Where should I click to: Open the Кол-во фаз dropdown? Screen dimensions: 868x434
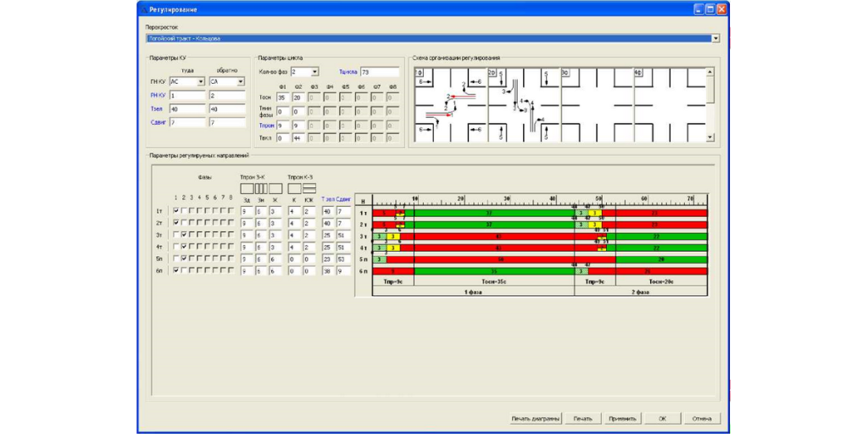pyautogui.click(x=314, y=73)
